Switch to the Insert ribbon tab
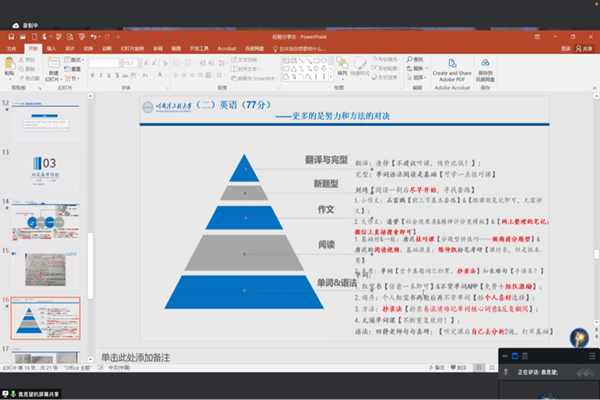Screen dimensions: 600x400 (52, 46)
